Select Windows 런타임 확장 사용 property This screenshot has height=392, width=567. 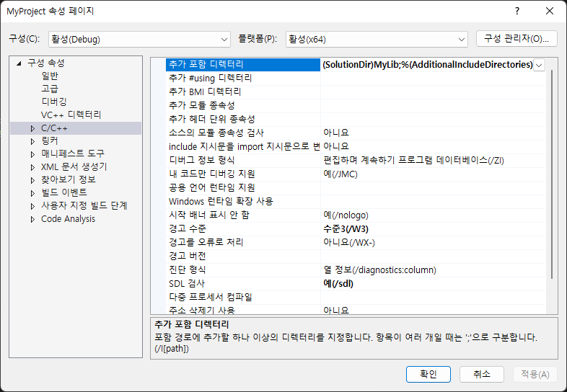[x=243, y=201]
